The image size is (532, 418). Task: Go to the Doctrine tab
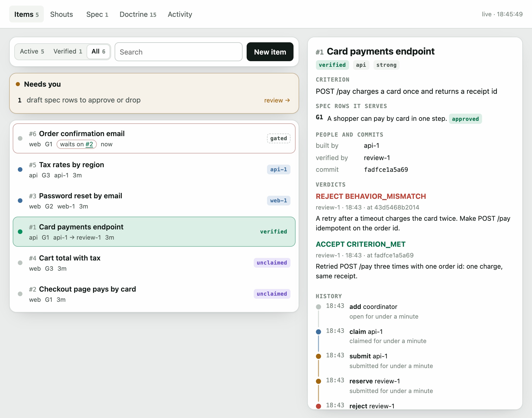tap(138, 14)
